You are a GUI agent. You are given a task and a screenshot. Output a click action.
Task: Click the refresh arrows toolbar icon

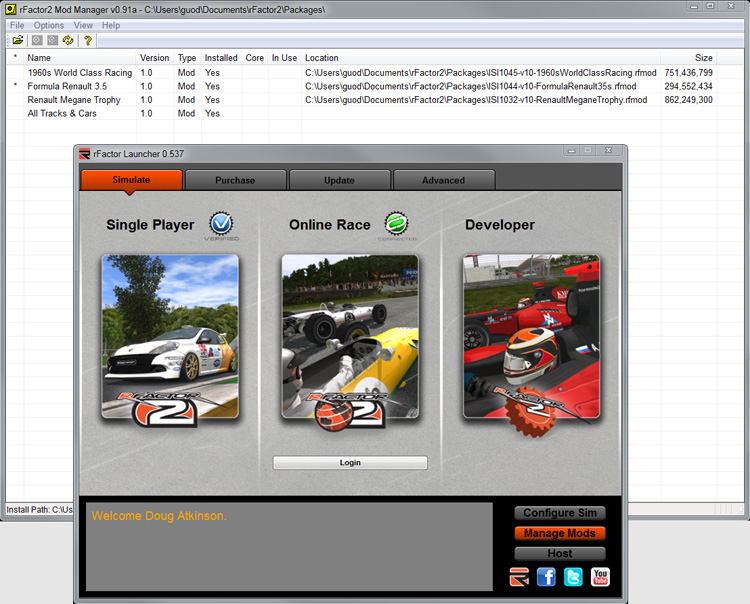tap(67, 41)
